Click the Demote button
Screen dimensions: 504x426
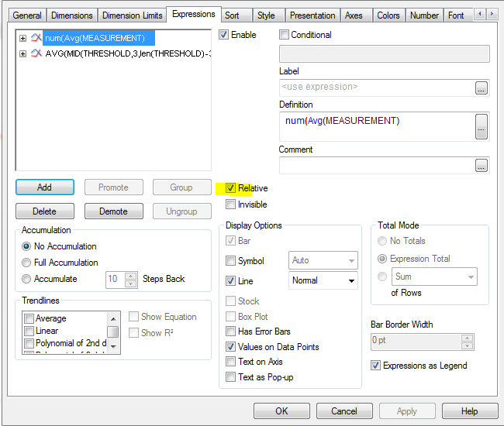[x=114, y=211]
